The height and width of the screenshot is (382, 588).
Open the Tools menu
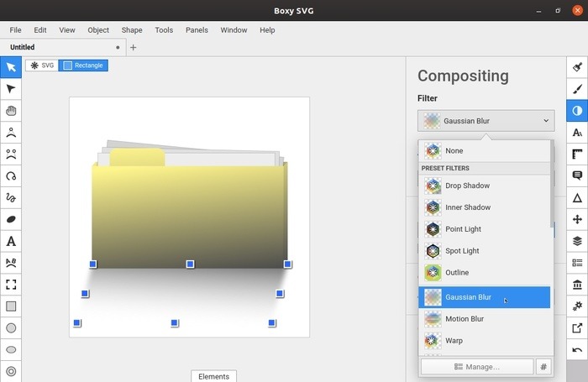(164, 30)
